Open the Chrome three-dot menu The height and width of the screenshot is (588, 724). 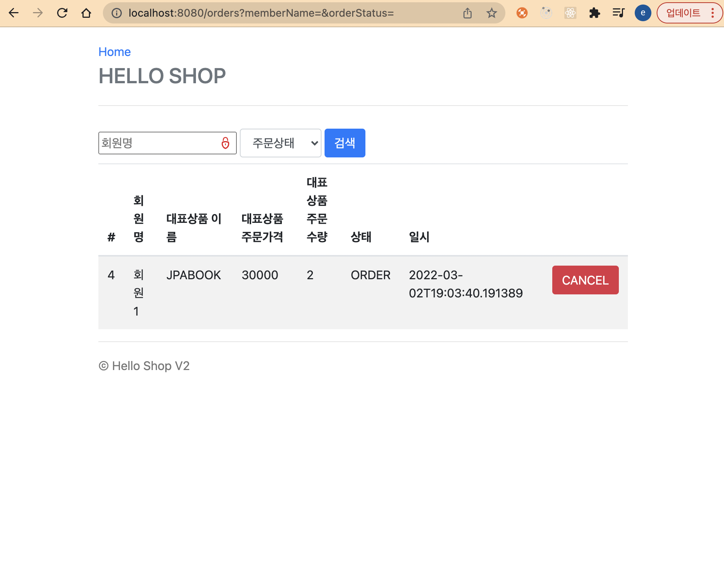point(713,13)
